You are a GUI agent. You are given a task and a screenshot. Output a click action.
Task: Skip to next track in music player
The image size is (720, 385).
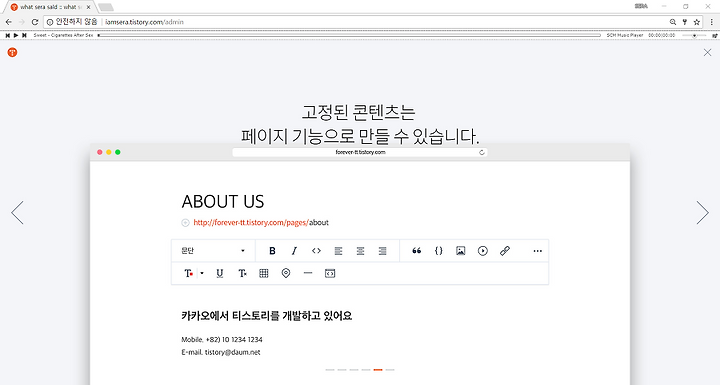point(24,35)
